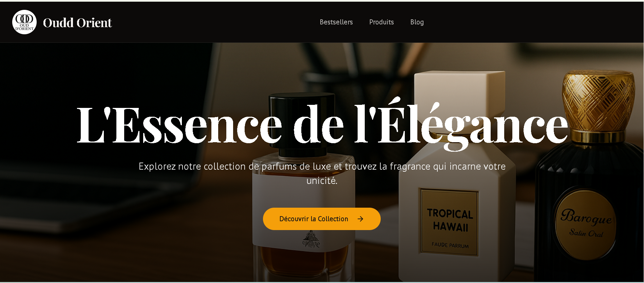644x283 pixels.
Task: Click the emblem on the amber perfume bottle
Action: point(311,239)
